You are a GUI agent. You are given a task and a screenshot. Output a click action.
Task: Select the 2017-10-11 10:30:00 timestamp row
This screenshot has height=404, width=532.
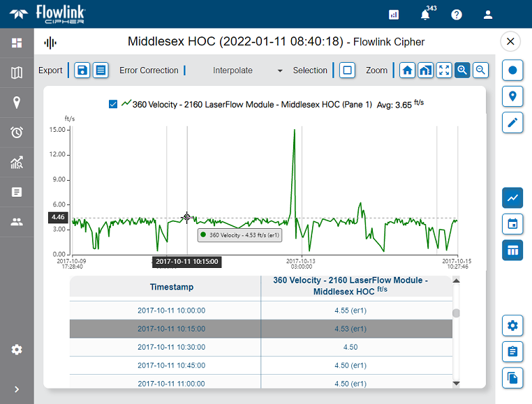(x=171, y=347)
